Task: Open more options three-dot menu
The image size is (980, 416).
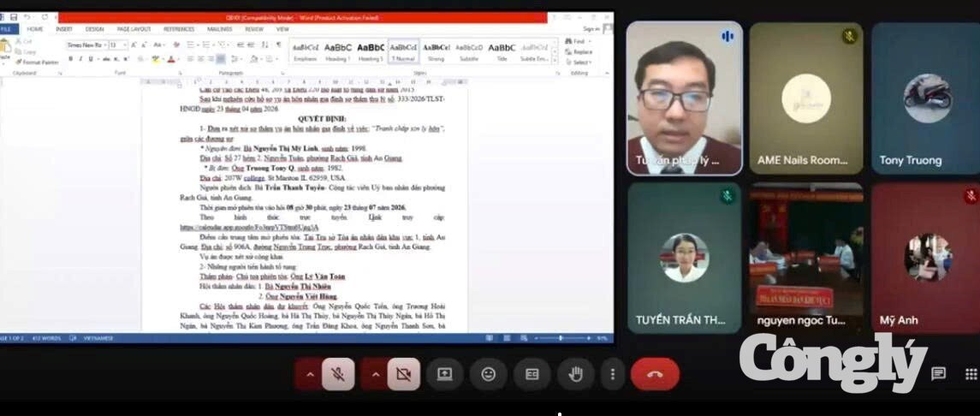Action: pos(613,374)
